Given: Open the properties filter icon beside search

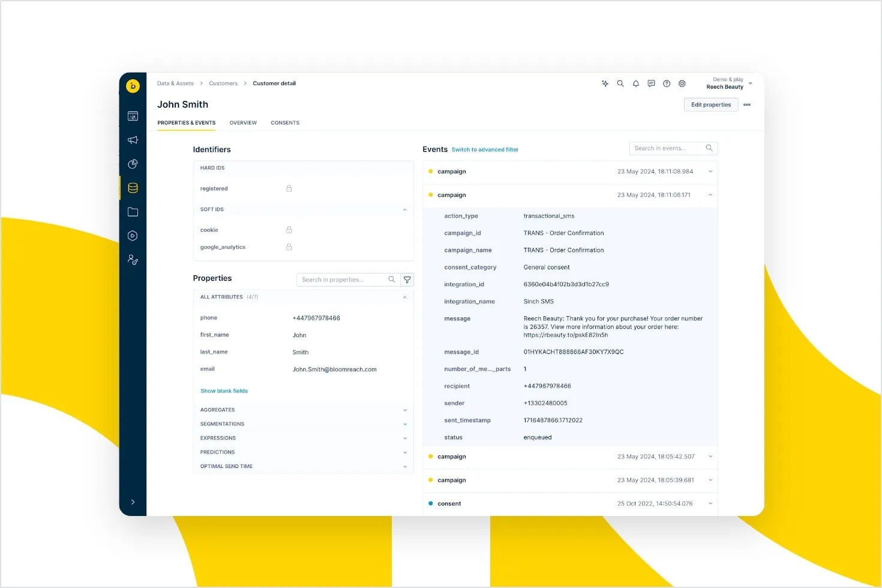Looking at the screenshot, I should (x=407, y=279).
